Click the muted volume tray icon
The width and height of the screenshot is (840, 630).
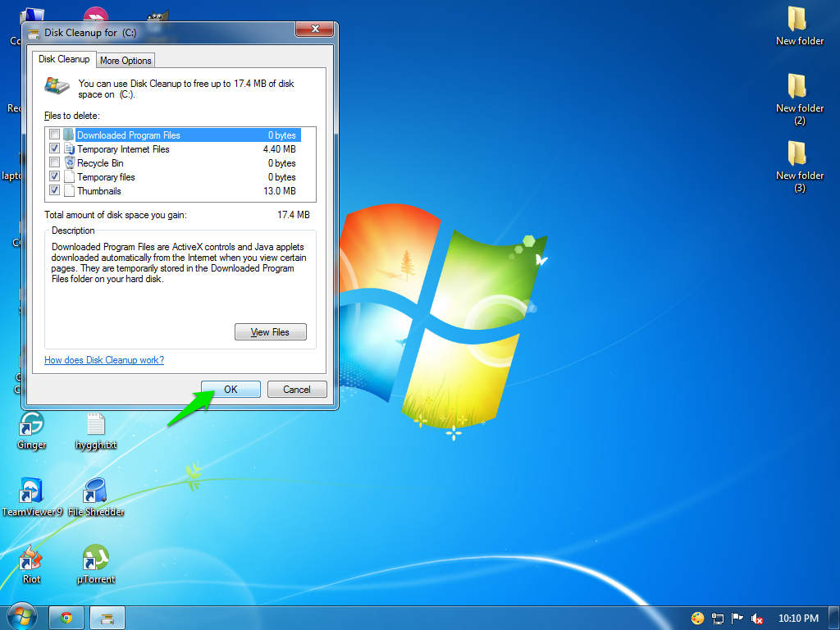[x=756, y=619]
